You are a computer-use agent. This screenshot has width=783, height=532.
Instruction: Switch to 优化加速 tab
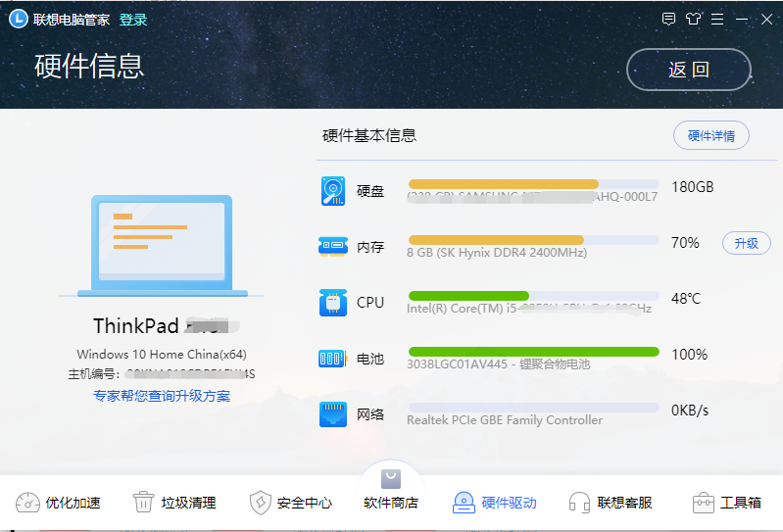59,503
